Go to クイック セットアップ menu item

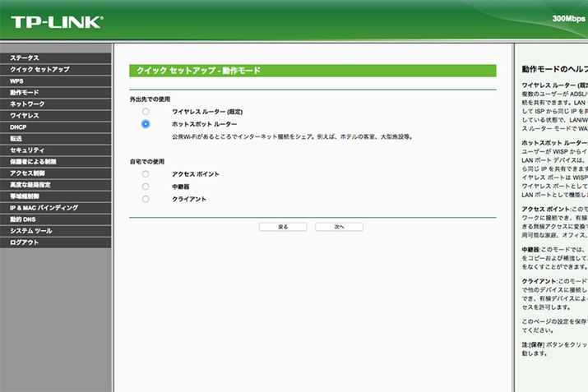39,69
